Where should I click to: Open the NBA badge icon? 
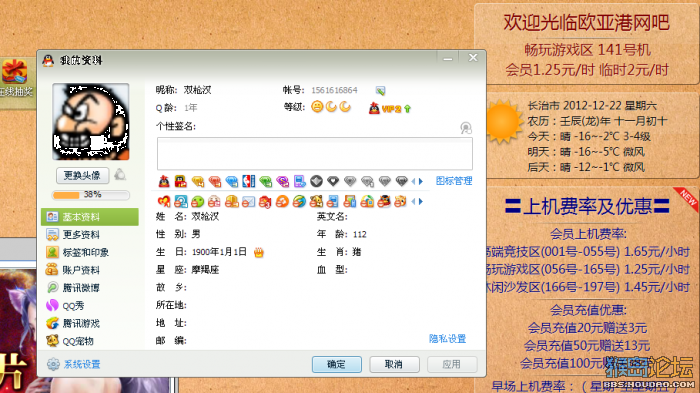pos(249,181)
